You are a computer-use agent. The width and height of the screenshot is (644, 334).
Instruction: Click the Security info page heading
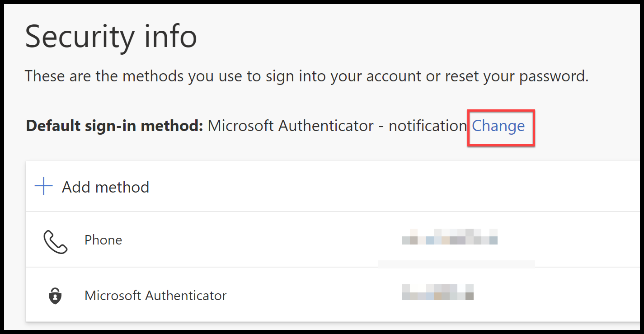click(x=111, y=36)
